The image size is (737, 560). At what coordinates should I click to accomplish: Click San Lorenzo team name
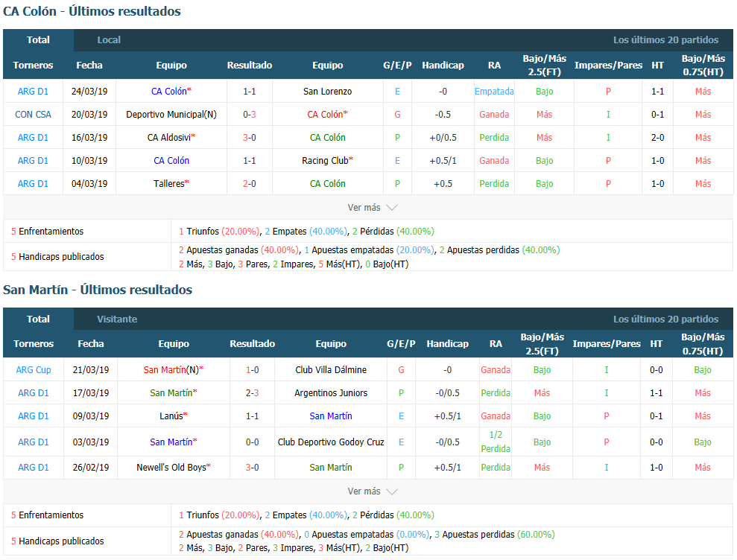tap(328, 91)
